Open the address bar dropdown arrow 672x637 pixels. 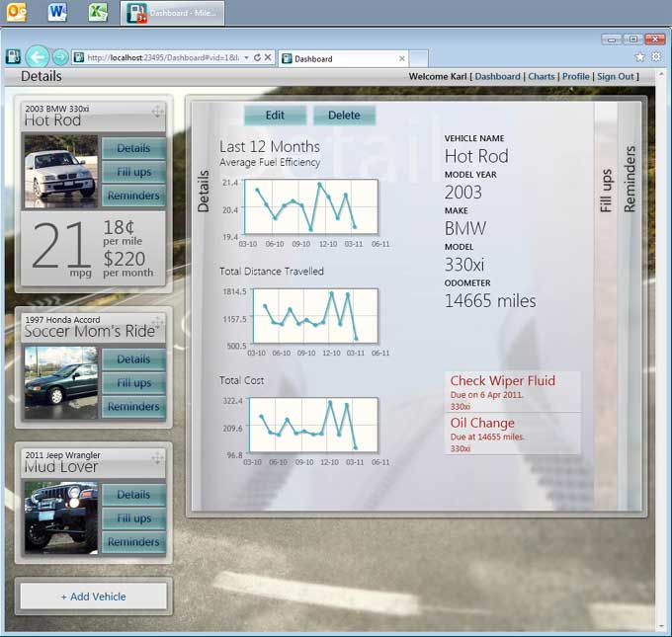(x=246, y=57)
